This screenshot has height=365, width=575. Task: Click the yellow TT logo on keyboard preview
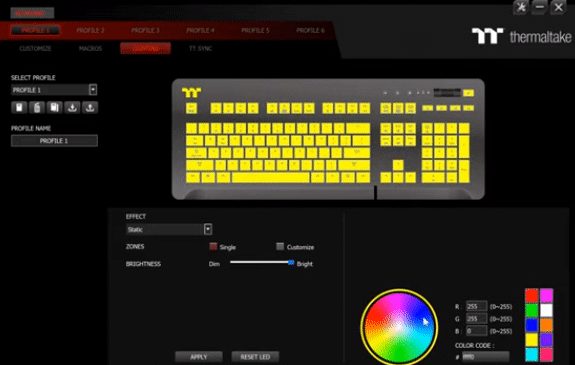coord(191,92)
